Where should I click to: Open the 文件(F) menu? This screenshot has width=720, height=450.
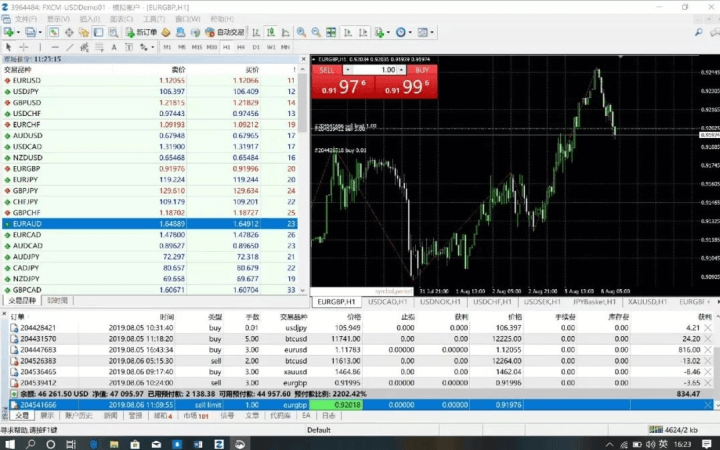tap(26, 19)
